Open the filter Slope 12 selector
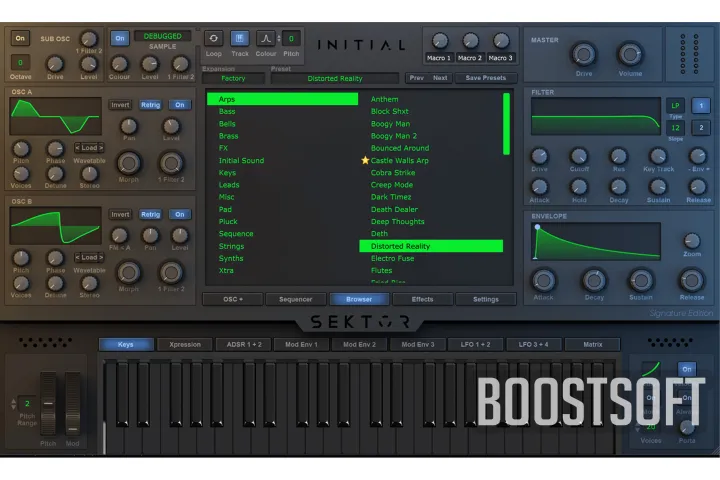 coord(675,128)
